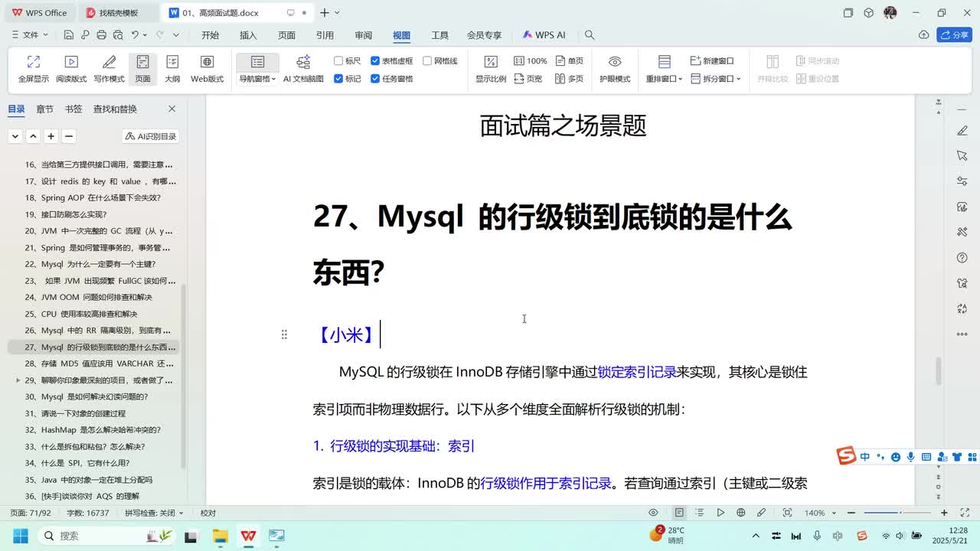980x551 pixels.
Task: Open split window dropdown (拆分窗口)
Action: (x=716, y=79)
